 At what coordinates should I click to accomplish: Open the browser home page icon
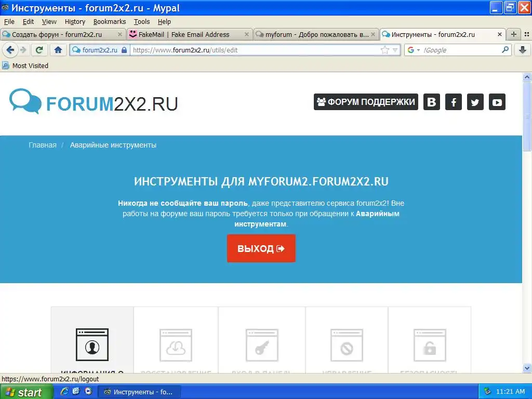click(x=58, y=50)
